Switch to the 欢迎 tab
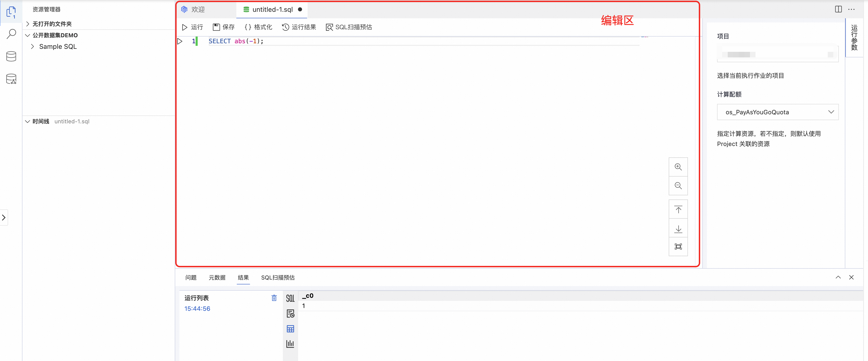The width and height of the screenshot is (868, 361). [197, 9]
